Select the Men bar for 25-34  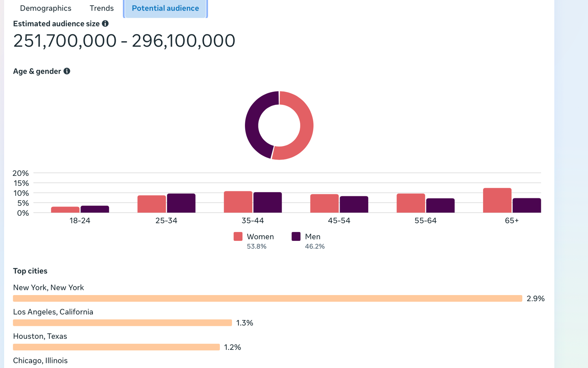click(x=181, y=203)
